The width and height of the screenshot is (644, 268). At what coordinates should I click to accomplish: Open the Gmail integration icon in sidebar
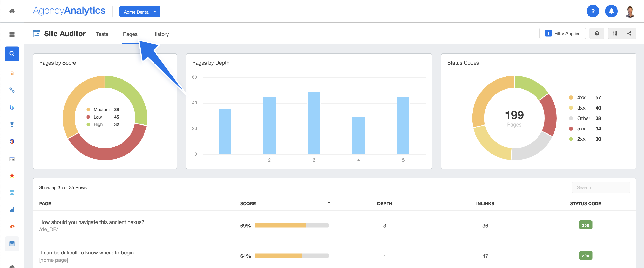12,193
